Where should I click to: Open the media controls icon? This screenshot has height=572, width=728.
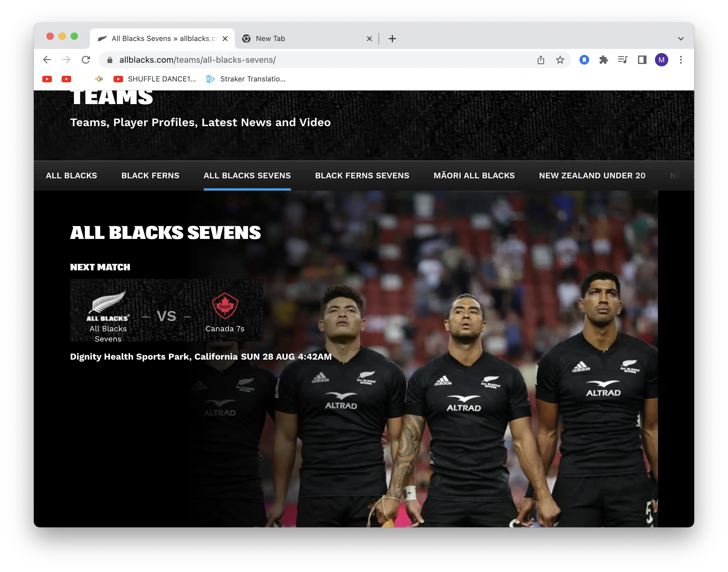tap(622, 60)
